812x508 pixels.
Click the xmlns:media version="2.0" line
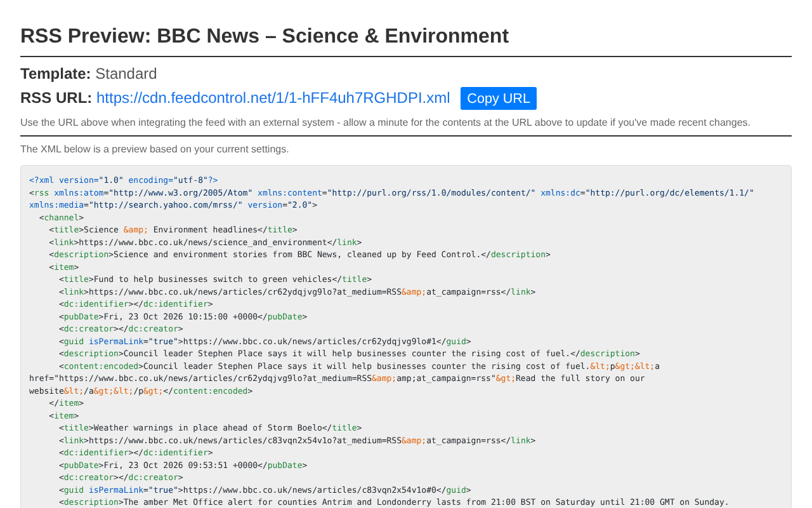point(173,205)
